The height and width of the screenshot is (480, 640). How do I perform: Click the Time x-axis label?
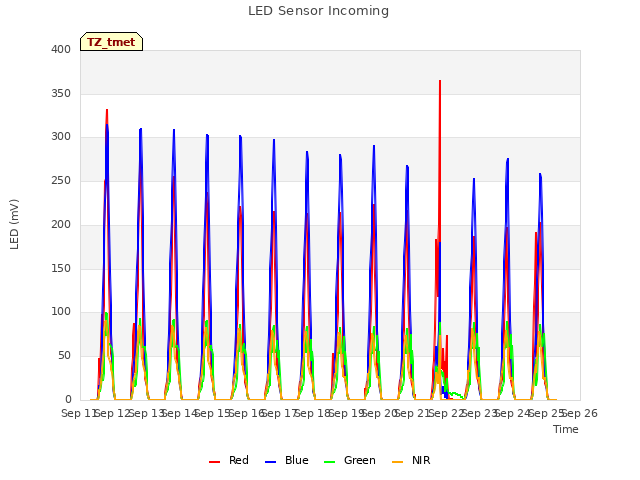[x=566, y=429]
